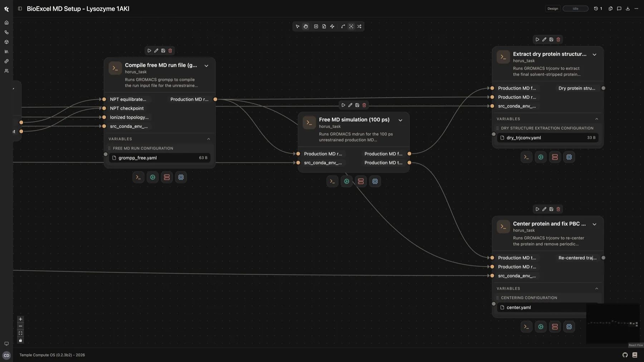This screenshot has height=362, width=644.
Task: Select the hand pan tool in toolbar
Action: click(x=306, y=26)
